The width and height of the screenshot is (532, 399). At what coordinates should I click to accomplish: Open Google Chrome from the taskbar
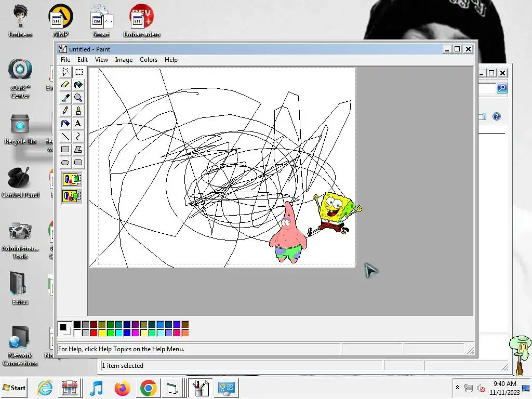coord(148,388)
